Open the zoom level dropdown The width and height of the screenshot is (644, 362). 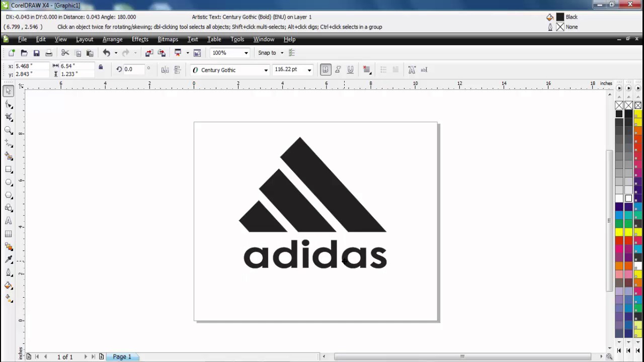click(x=246, y=53)
